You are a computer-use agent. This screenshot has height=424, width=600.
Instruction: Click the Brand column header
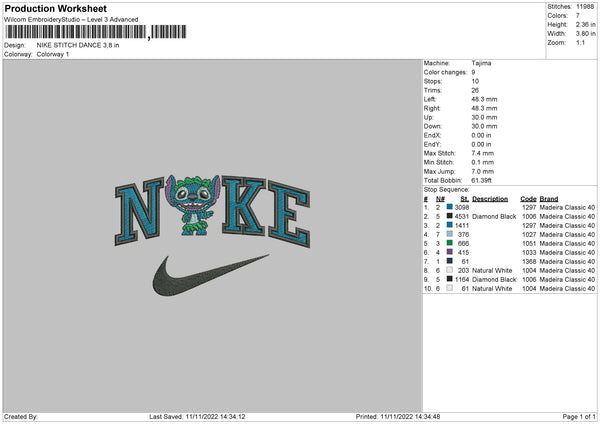click(549, 199)
